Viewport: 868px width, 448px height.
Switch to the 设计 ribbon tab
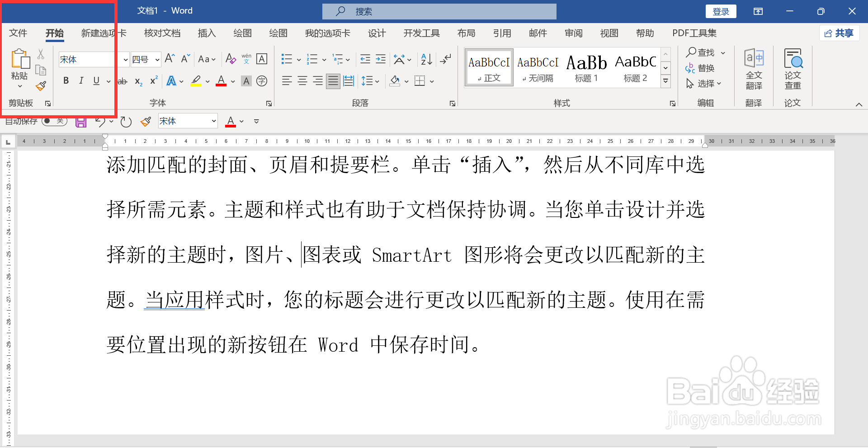377,33
